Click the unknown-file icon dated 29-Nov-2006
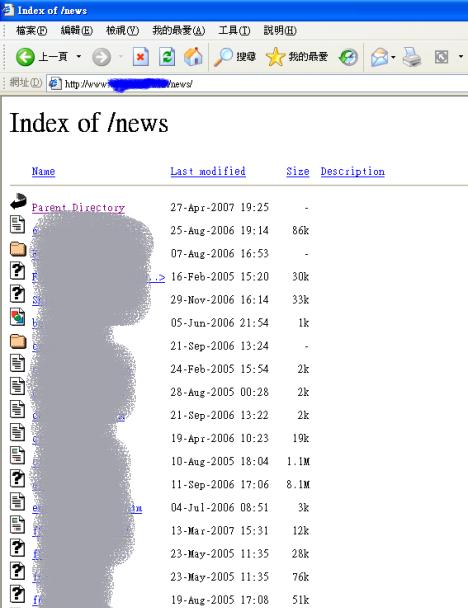 click(17, 294)
